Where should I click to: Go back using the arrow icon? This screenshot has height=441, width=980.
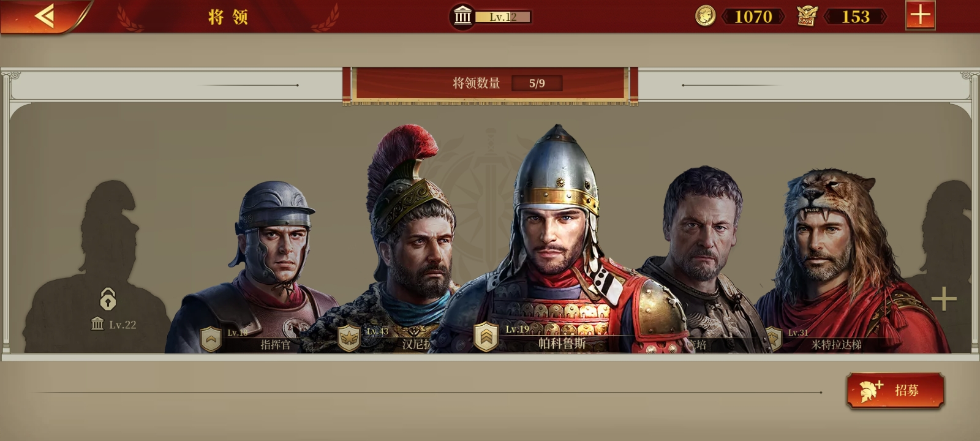click(45, 16)
